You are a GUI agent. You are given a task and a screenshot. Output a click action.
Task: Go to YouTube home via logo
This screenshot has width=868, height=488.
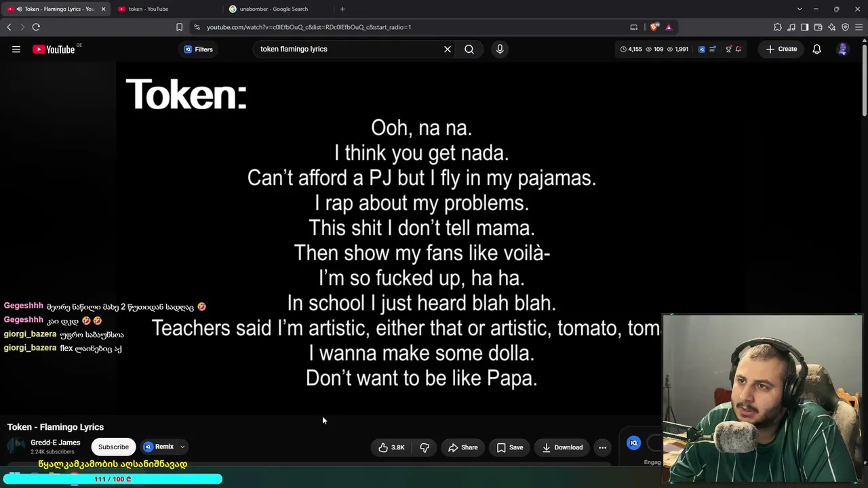[x=54, y=49]
